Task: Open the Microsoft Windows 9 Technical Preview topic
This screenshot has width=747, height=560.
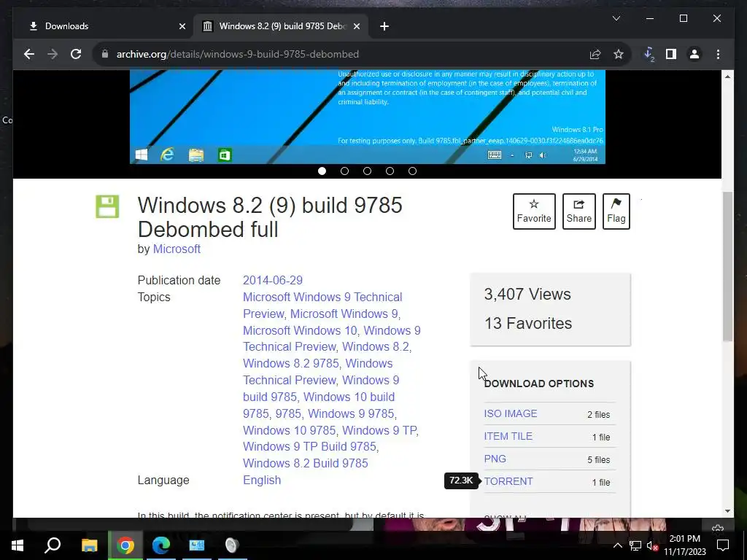Action: coord(322,306)
